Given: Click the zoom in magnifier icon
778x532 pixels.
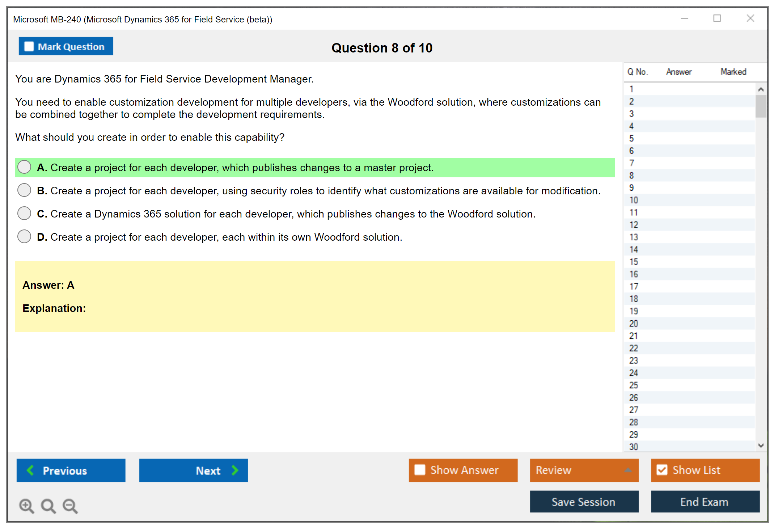Looking at the screenshot, I should pos(26,506).
